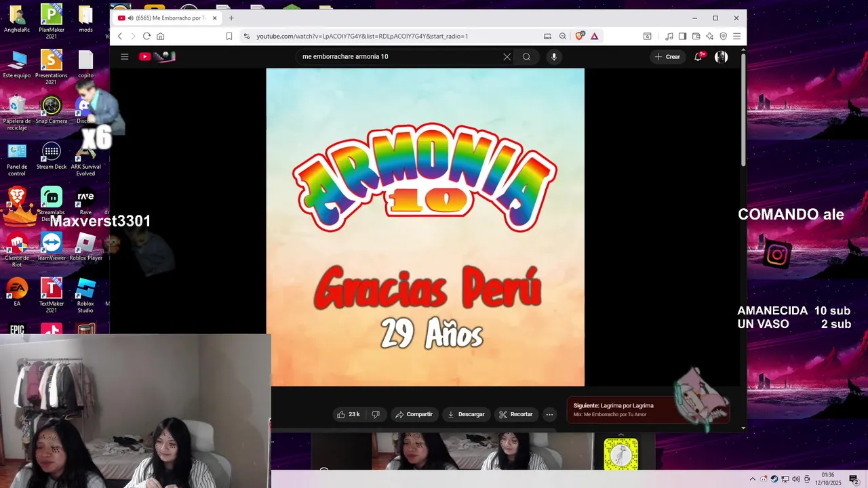868x488 pixels.
Task: Clear the YouTube search box text
Action: (x=507, y=57)
